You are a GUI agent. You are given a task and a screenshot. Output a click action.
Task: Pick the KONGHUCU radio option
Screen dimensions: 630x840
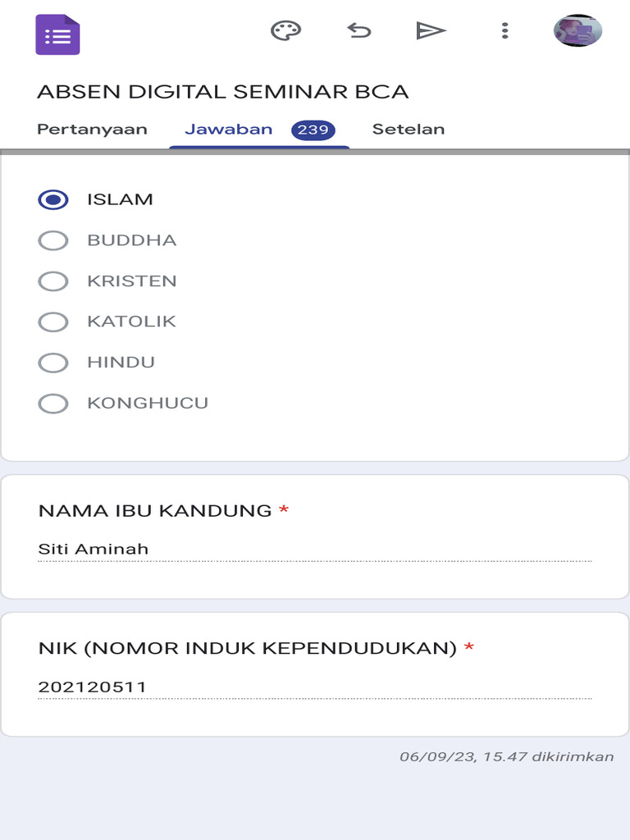tap(53, 404)
